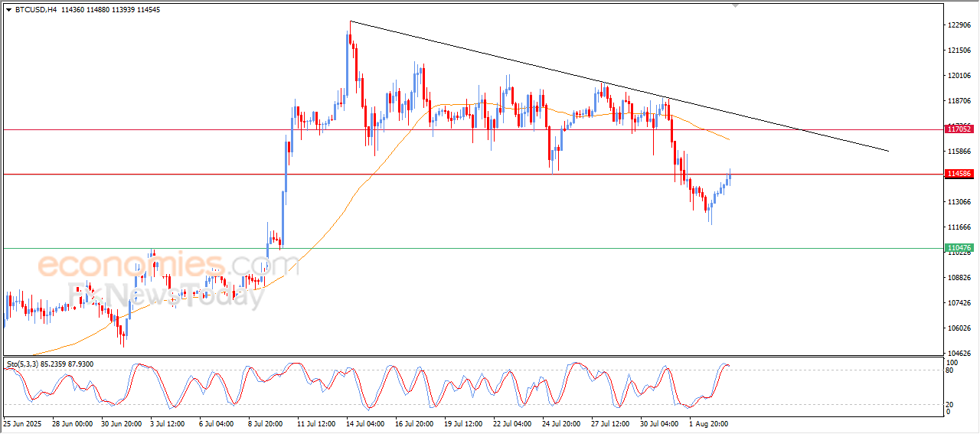Viewport: 980px width, 434px height.
Task: Click the 22 Jul 04:00 time label
Action: point(514,423)
